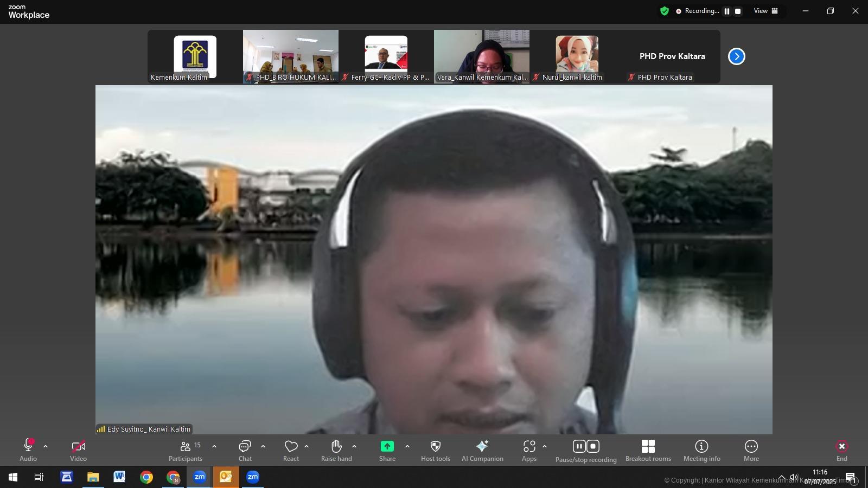Pause recording from top indicator

tap(727, 11)
